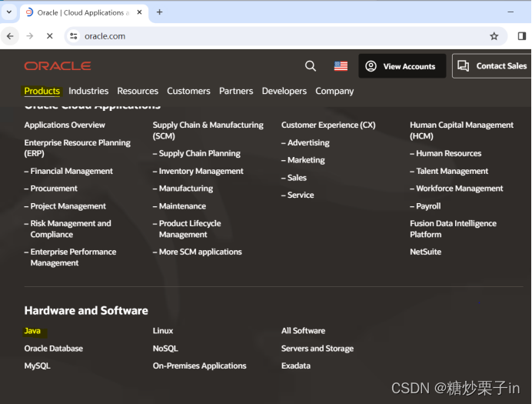Open the Industries menu
This screenshot has width=532, height=404.
[x=88, y=91]
